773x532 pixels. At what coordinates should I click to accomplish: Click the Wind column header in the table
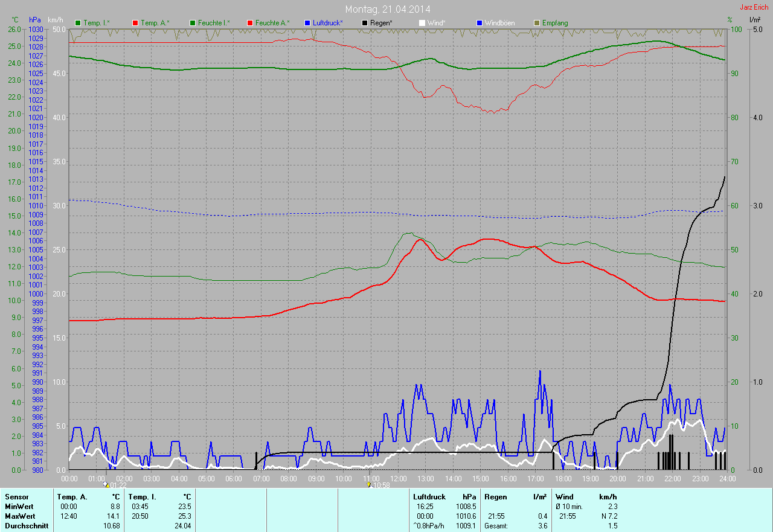tap(564, 497)
